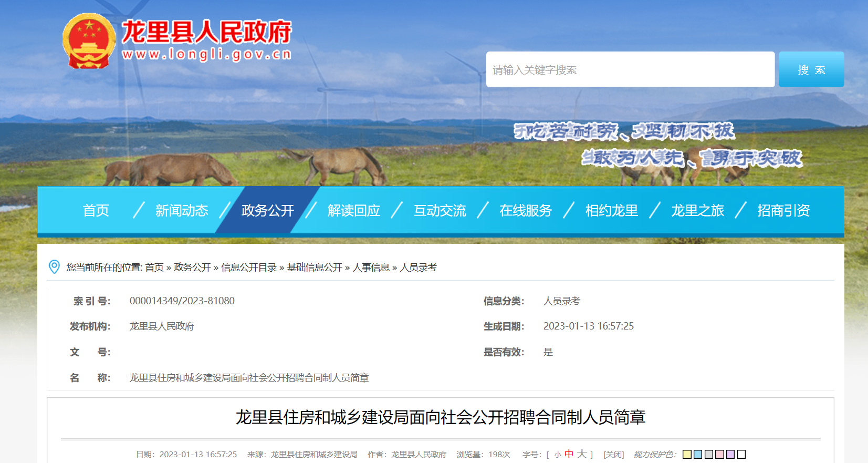The image size is (868, 463).
Task: Select the blue eye-protection color swatch
Action: (698, 454)
